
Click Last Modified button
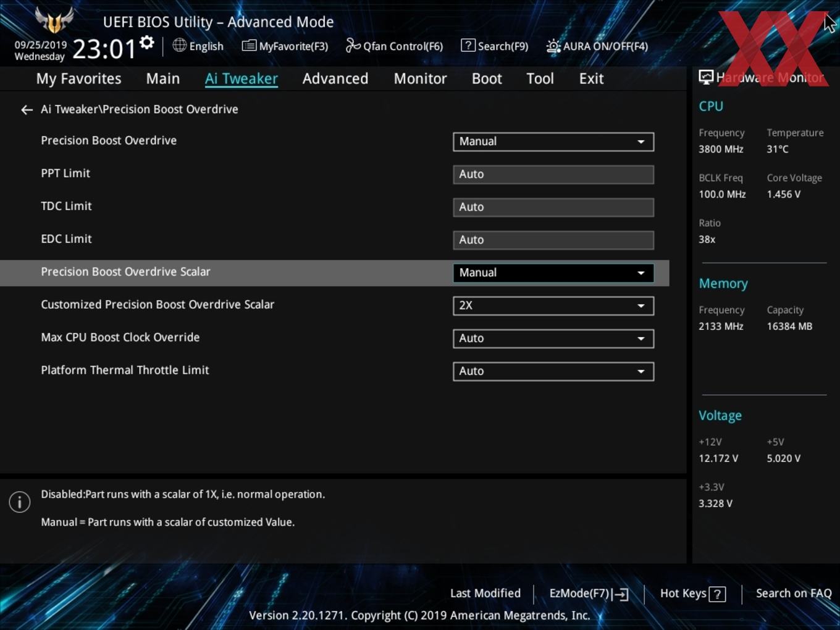tap(485, 594)
